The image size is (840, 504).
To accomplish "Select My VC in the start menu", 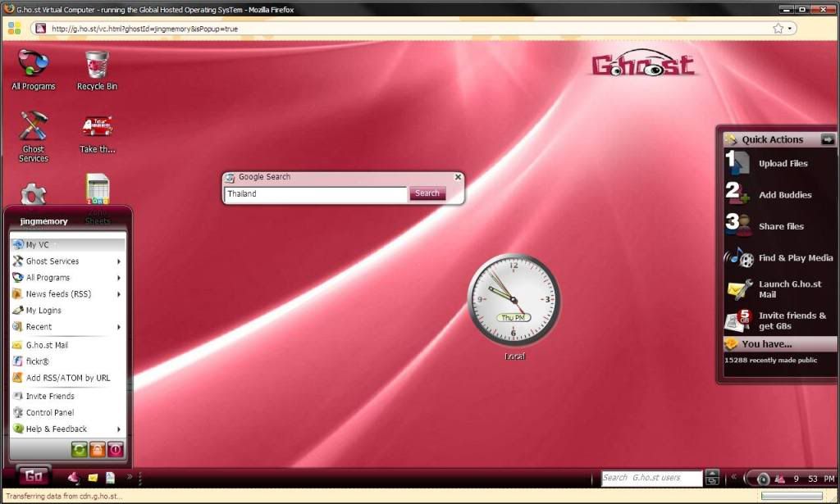I will coord(67,244).
